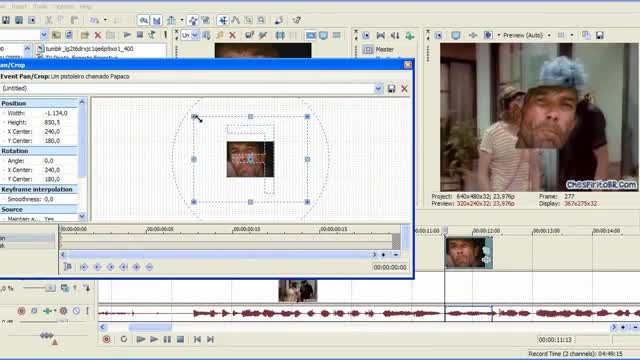Go to First Keyframe in Pan/Crop
The image size is (640, 360).
click(84, 267)
